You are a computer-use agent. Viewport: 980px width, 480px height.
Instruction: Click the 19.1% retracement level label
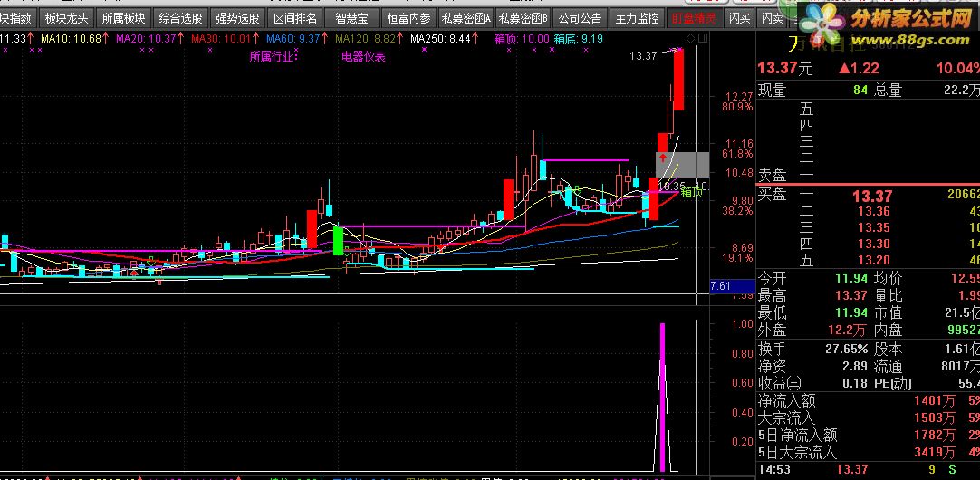(x=737, y=258)
